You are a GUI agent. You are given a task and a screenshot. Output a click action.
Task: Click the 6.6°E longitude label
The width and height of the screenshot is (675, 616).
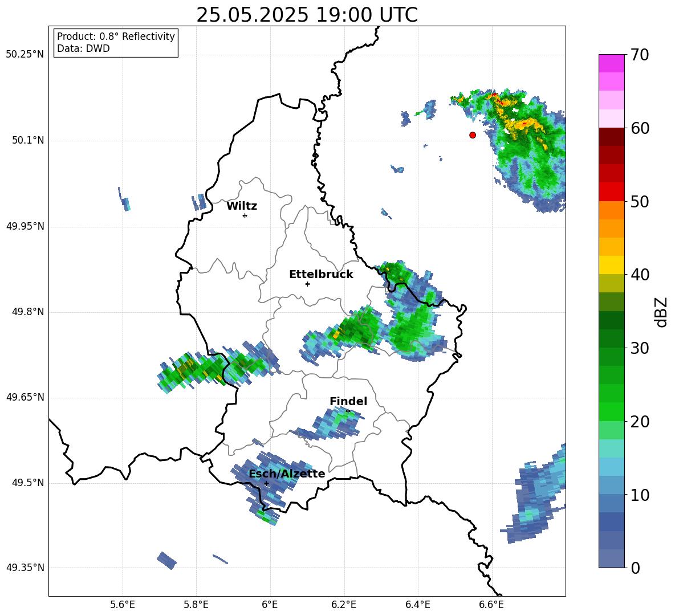click(x=491, y=605)
